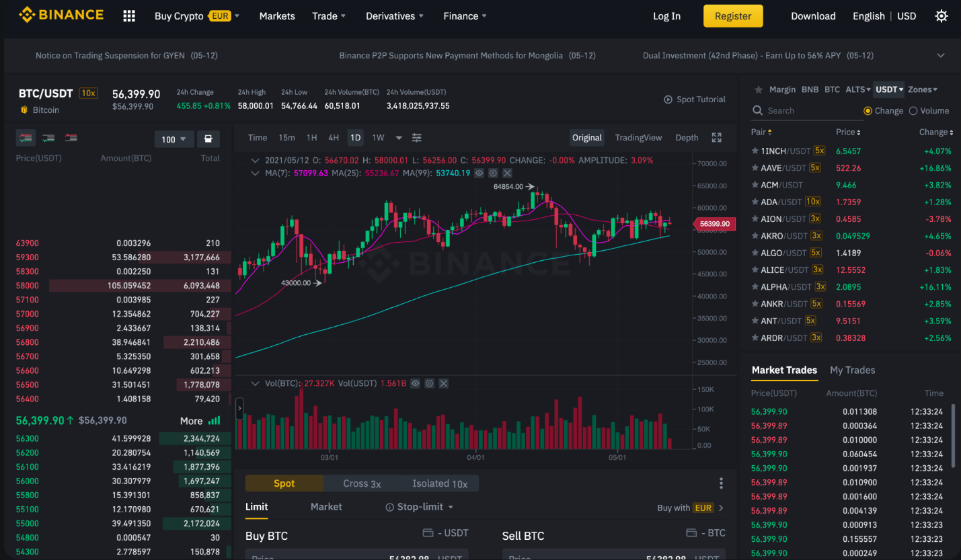
Task: Click wallet icon next to - BTC
Action: coord(691,533)
